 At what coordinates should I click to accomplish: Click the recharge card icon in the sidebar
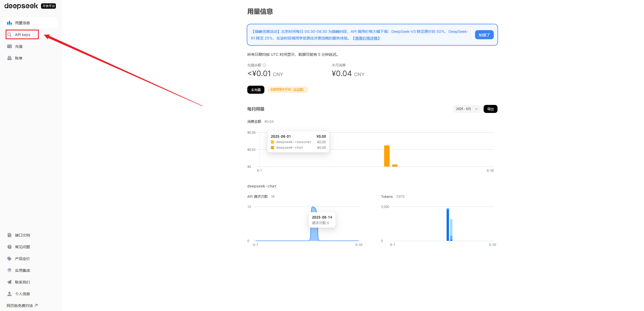click(9, 46)
